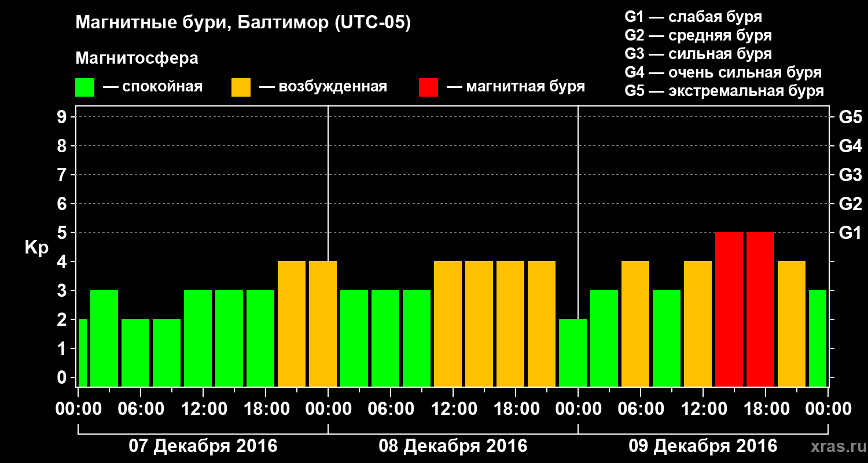Screen dimensions: 868x463
Task: Click the right axis label G3
Action: (850, 175)
